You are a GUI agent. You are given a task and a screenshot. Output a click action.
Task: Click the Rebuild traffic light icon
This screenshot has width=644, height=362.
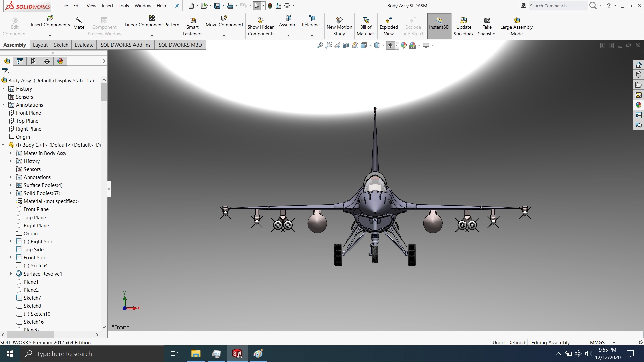[x=270, y=6]
